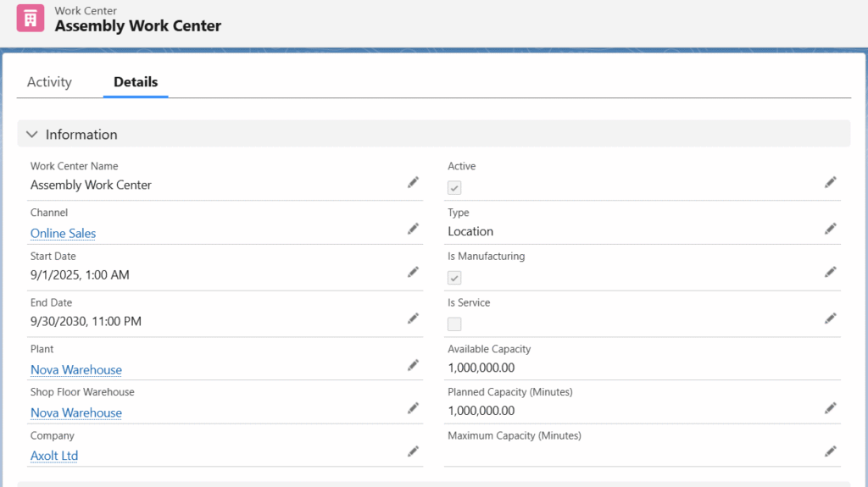The width and height of the screenshot is (868, 487).
Task: Open the Online Sales channel link
Action: (64, 233)
